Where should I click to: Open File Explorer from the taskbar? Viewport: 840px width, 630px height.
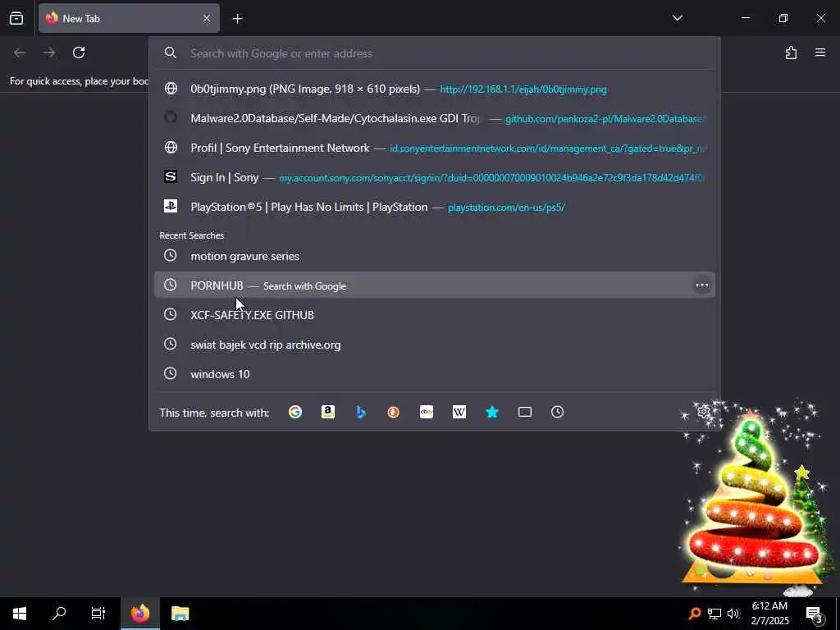(x=180, y=614)
